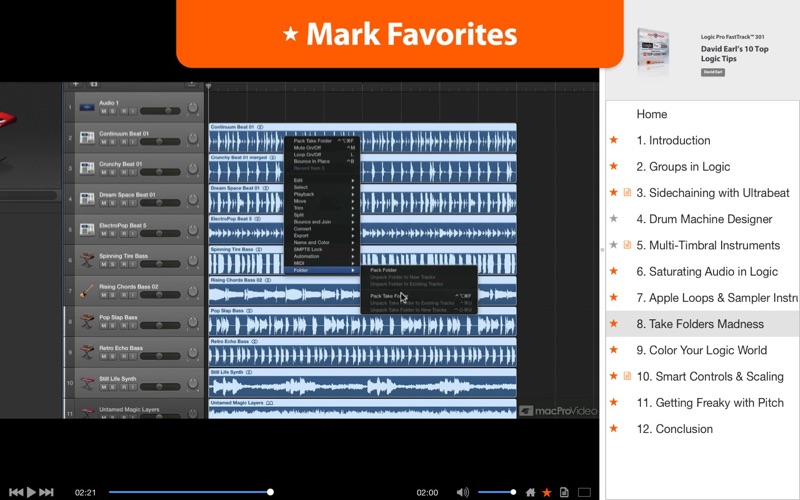Image resolution: width=800 pixels, height=500 pixels.
Task: Click the Dream Space Beat 01 track icon
Action: coord(87,199)
